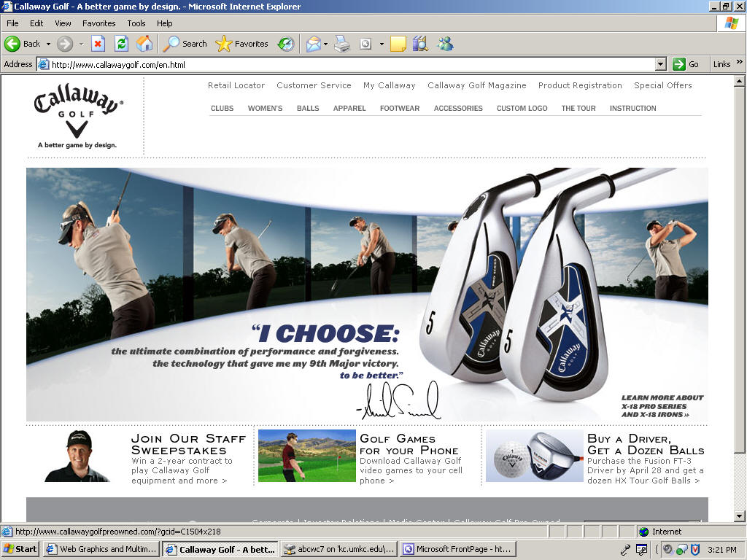The height and width of the screenshot is (560, 747).
Task: Select the FOOTWEAR navigation tab
Action: (400, 108)
